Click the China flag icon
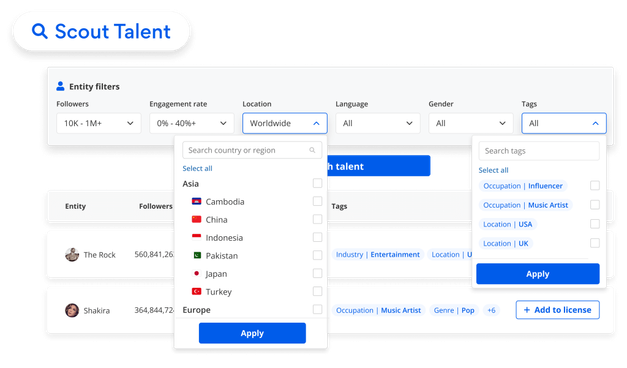 click(x=196, y=219)
